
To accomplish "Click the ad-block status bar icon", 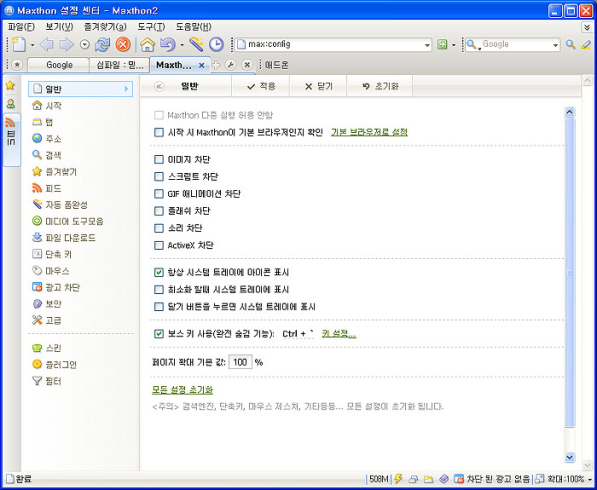I will click(459, 479).
